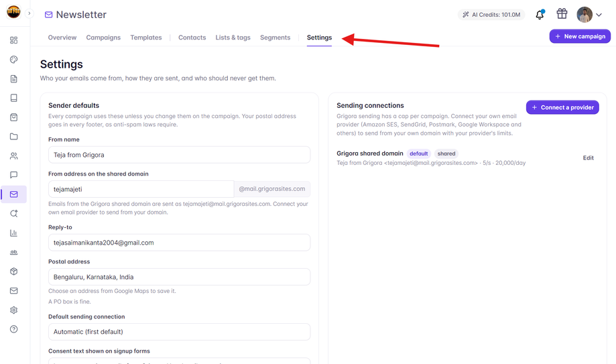Screen dimensions: 616x364
Task: Click the help question mark icon
Action: 14,329
